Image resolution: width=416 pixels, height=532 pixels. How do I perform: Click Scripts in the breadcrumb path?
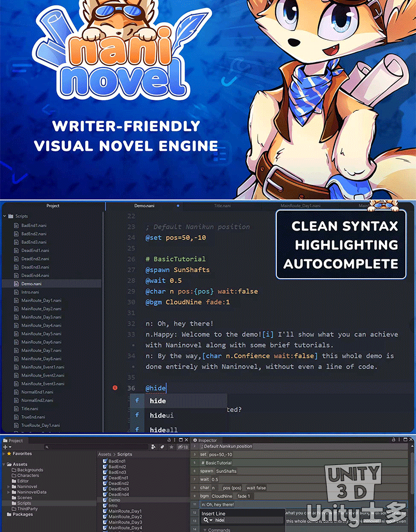pos(125,454)
